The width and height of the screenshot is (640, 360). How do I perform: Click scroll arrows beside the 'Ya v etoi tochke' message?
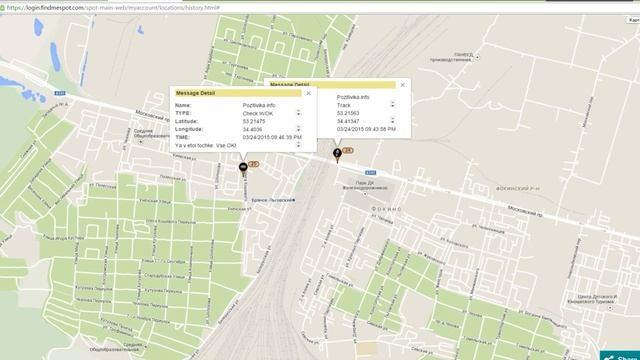click(x=298, y=145)
